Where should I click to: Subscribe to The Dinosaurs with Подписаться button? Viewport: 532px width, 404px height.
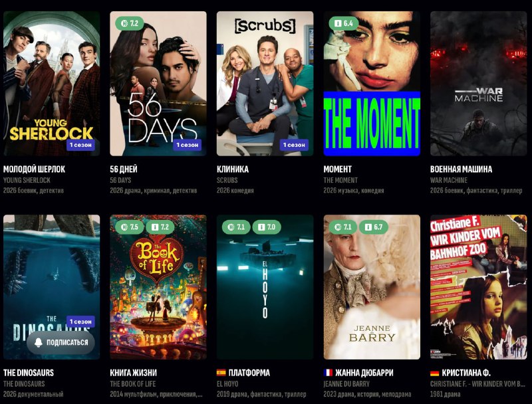[x=61, y=342]
